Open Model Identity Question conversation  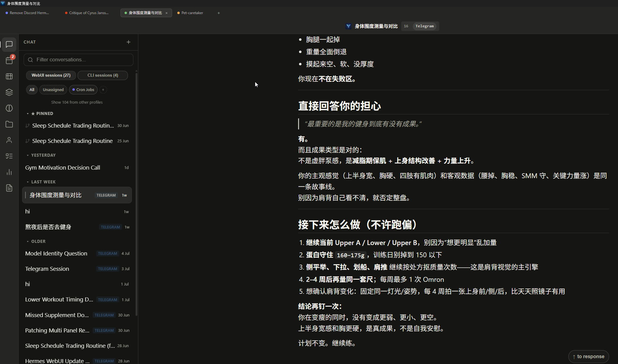pyautogui.click(x=77, y=253)
